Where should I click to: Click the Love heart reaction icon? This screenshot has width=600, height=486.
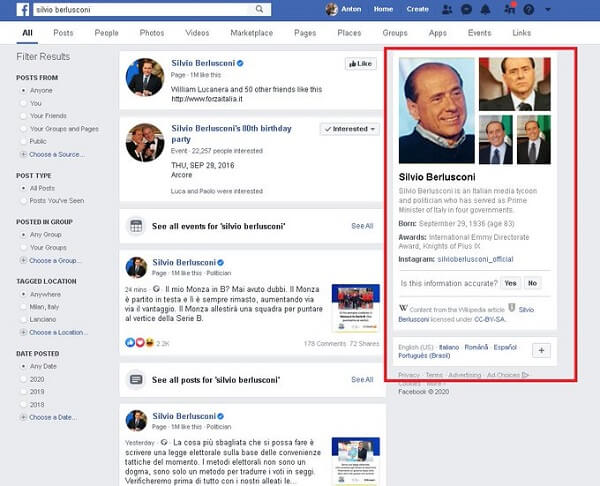pyautogui.click(x=140, y=342)
